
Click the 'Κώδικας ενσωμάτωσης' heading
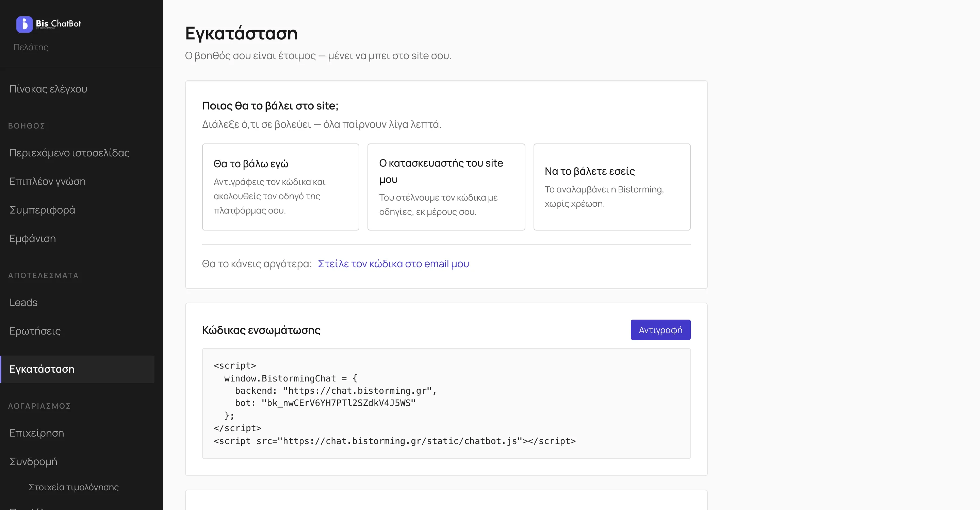pyautogui.click(x=261, y=330)
